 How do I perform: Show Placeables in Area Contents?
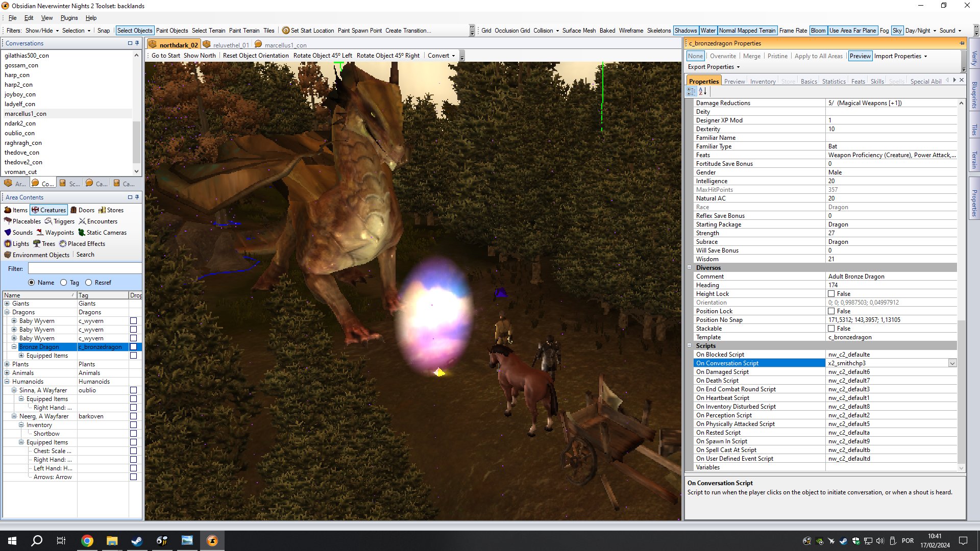(x=22, y=221)
